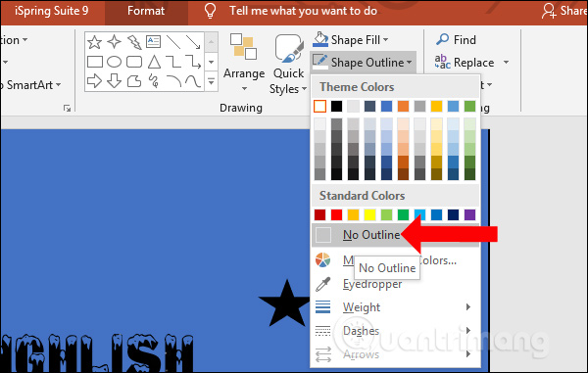Pick the standard dark blue swatch
The image size is (588, 373).
click(454, 215)
